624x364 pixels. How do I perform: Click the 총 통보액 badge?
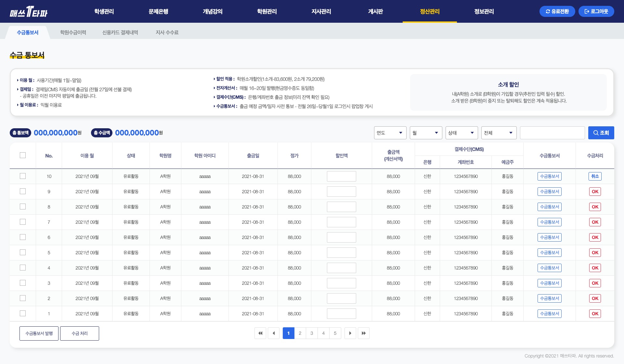click(x=20, y=133)
